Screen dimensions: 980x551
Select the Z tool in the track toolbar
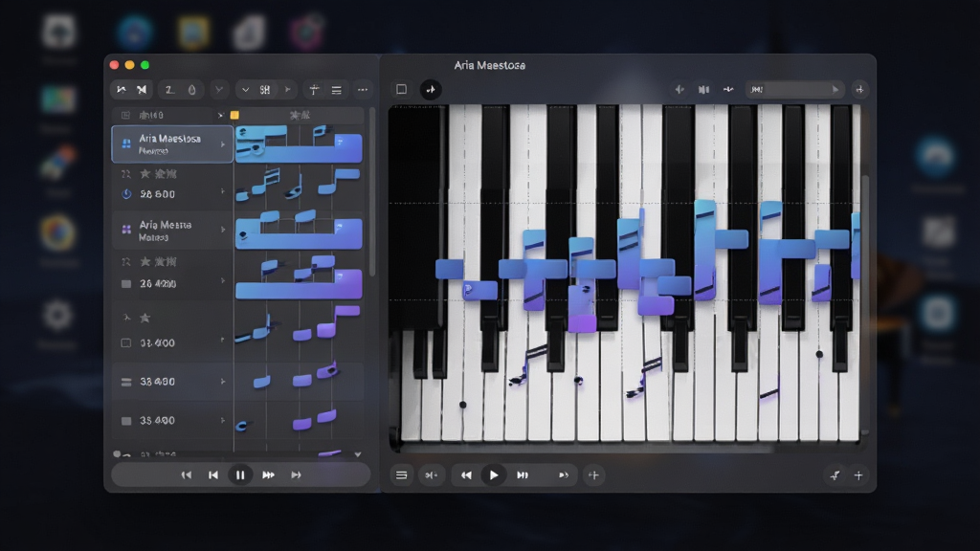click(169, 90)
